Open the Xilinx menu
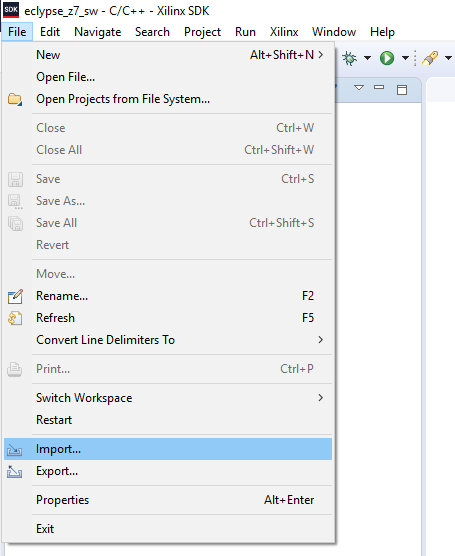Viewport: 455px width, 556px height. [x=284, y=32]
